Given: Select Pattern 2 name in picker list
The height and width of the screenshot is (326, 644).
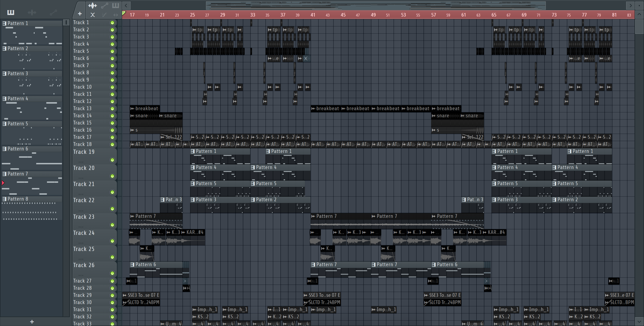Looking at the screenshot, I should coord(18,48).
